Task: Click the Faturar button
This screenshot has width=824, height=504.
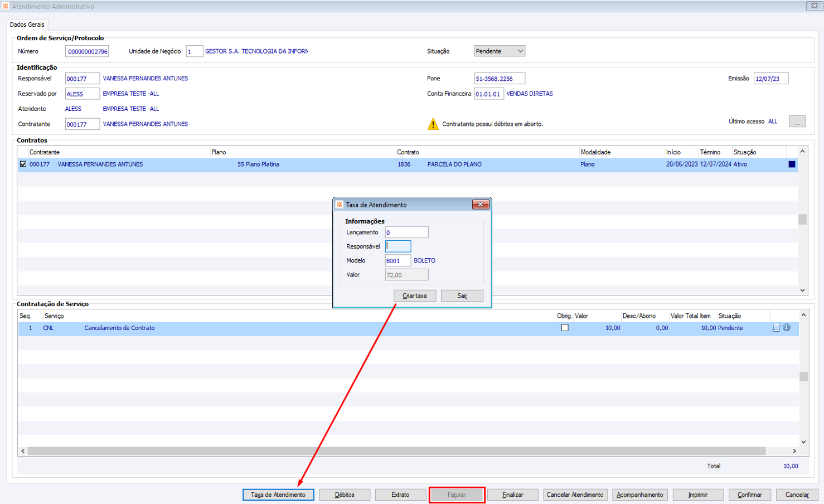Action: point(457,495)
